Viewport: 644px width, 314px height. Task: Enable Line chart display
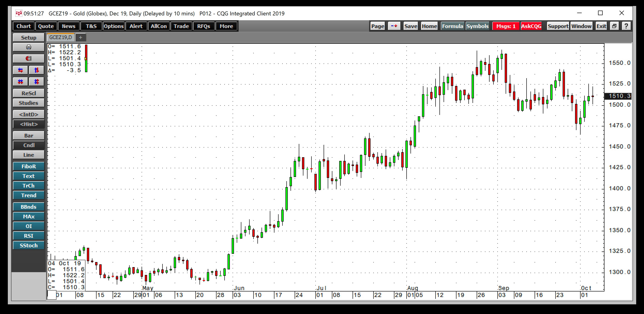tap(28, 155)
